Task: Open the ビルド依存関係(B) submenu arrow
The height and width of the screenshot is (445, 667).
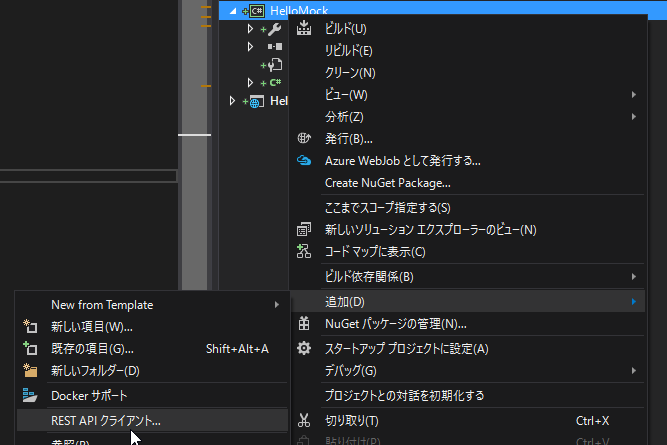Action: pyautogui.click(x=633, y=277)
